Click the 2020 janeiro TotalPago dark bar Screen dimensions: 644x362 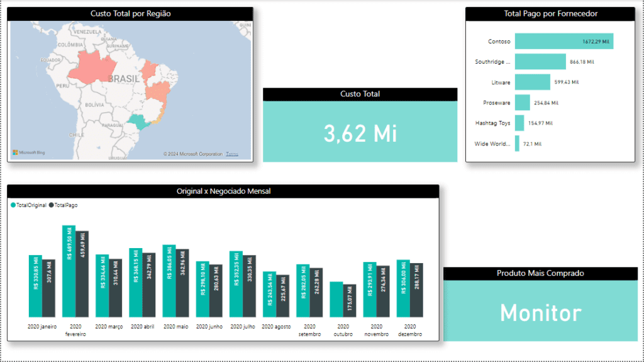[48, 288]
